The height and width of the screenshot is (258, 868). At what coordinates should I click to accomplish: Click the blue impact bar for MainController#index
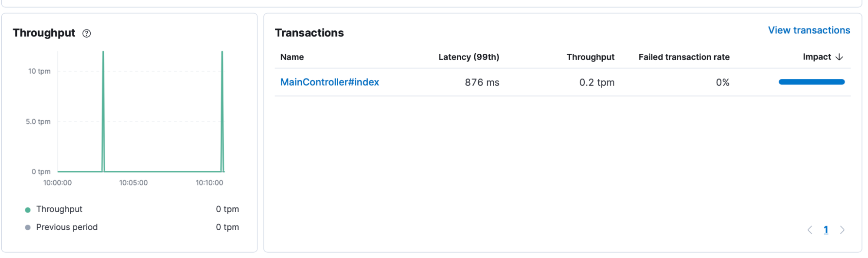tap(812, 82)
